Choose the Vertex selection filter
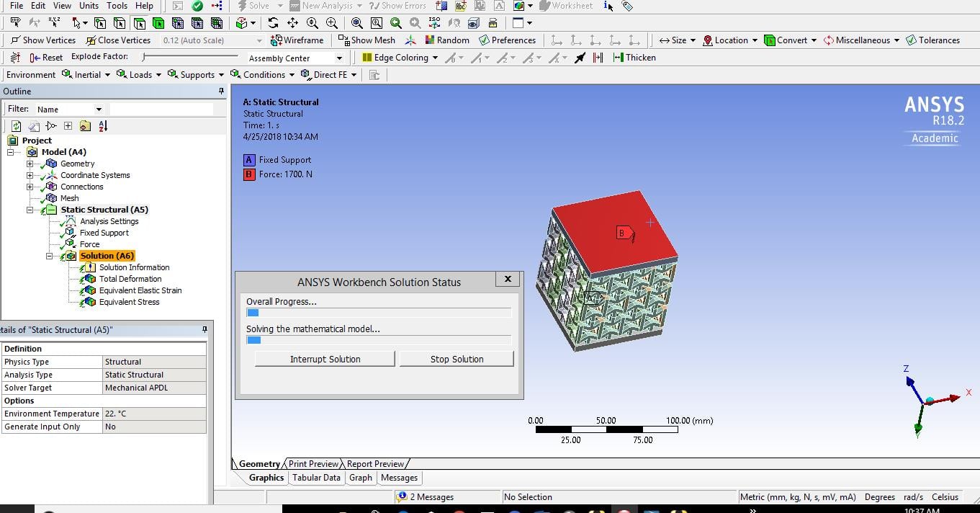 pos(100,23)
